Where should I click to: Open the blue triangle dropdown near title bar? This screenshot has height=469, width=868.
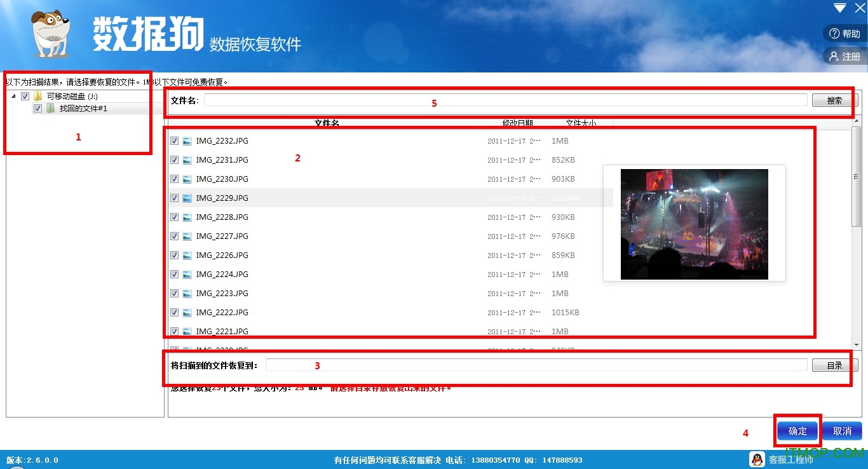coord(839,8)
